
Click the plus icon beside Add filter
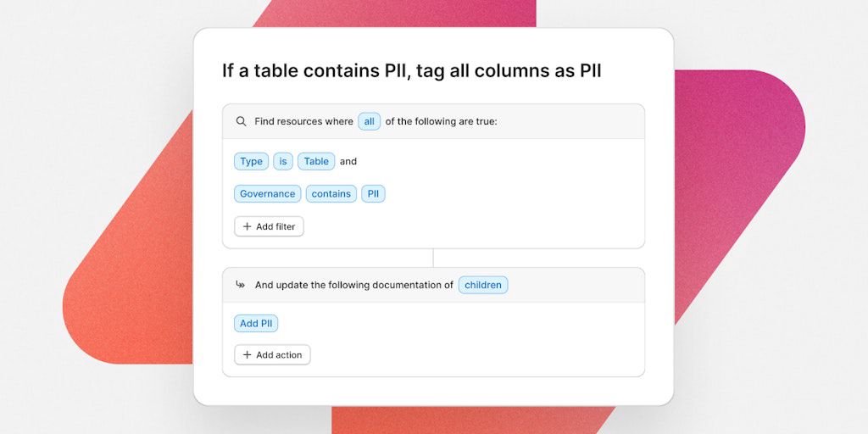tap(247, 226)
